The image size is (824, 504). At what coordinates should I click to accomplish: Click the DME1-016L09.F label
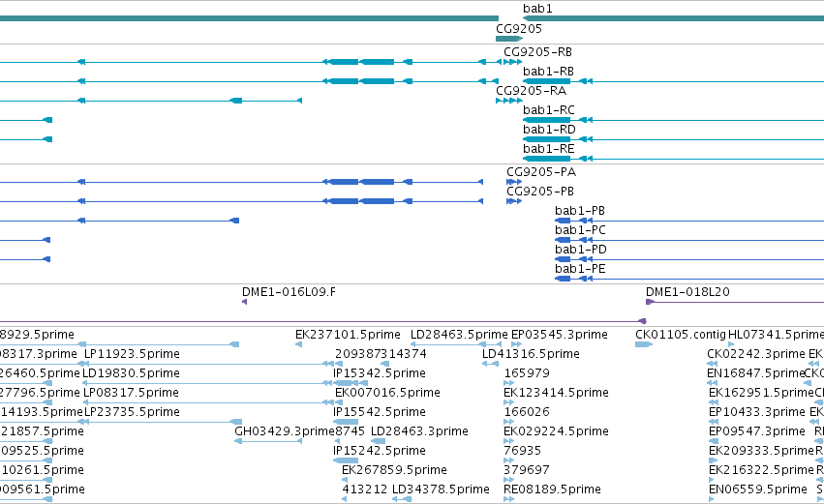(x=290, y=292)
